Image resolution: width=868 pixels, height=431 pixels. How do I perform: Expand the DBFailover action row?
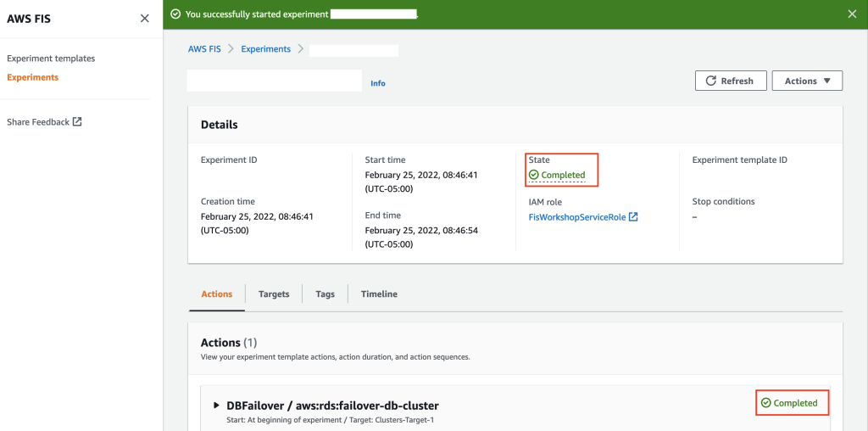click(216, 406)
